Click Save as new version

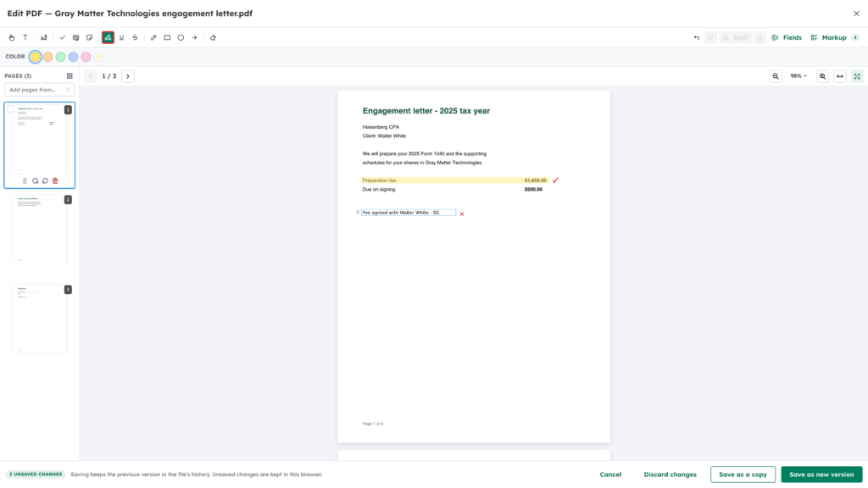(821, 474)
